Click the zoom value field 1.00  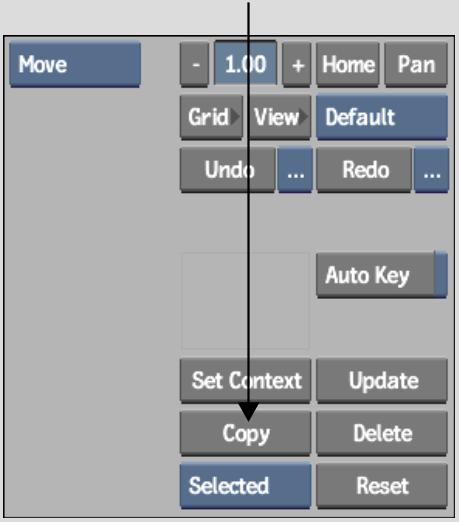(x=245, y=63)
